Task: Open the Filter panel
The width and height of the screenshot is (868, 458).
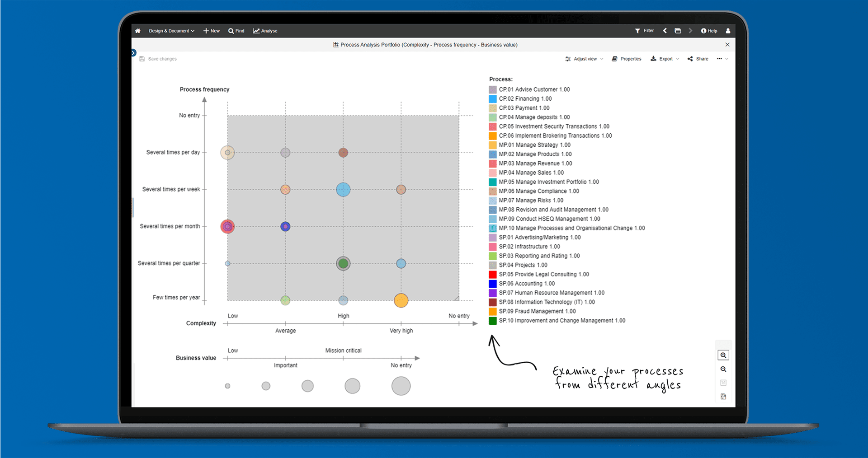Action: (644, 31)
